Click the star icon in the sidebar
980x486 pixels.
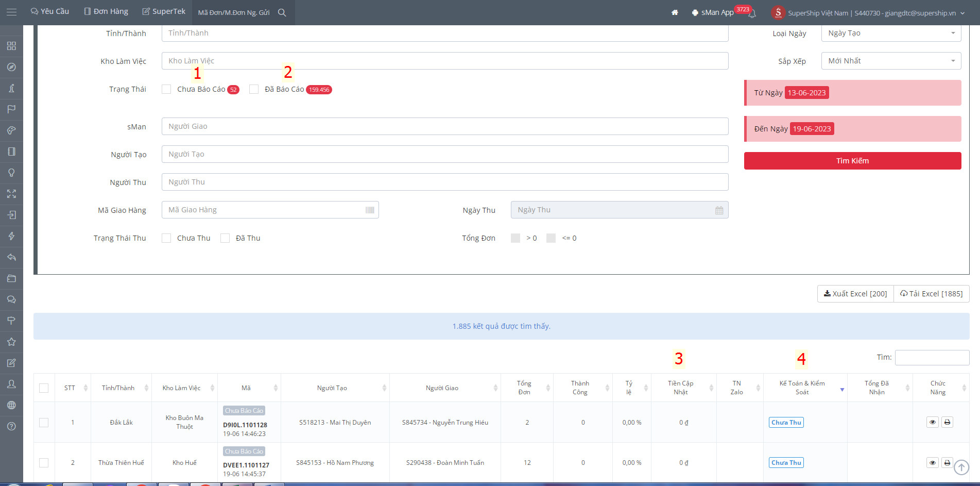click(x=11, y=342)
